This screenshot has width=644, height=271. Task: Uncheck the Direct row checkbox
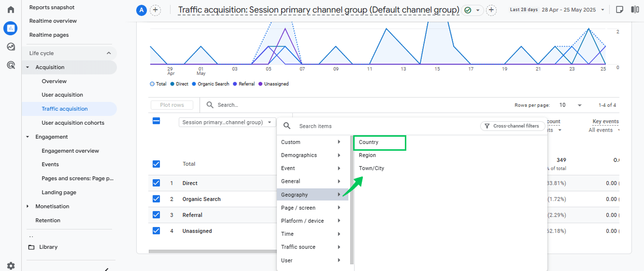click(x=156, y=183)
